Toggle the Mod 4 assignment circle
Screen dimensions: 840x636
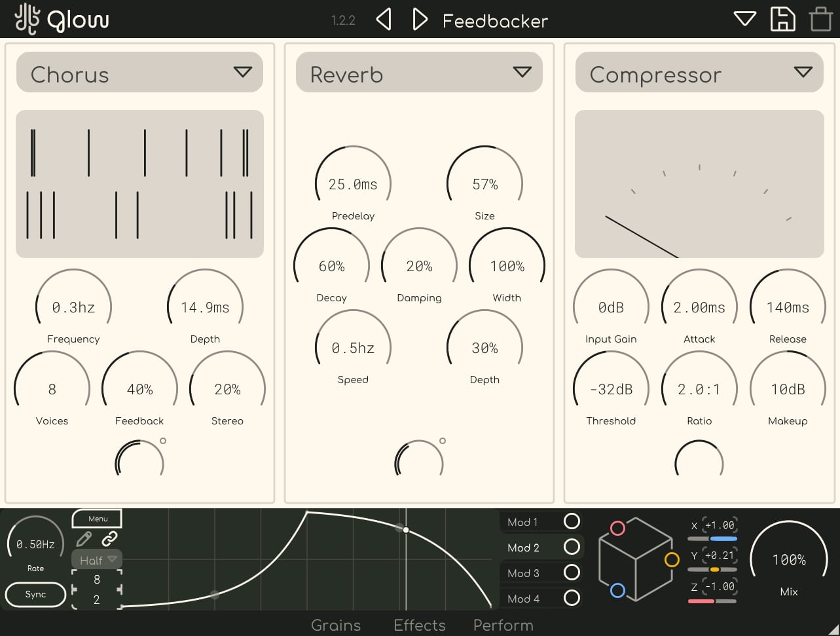click(x=573, y=598)
